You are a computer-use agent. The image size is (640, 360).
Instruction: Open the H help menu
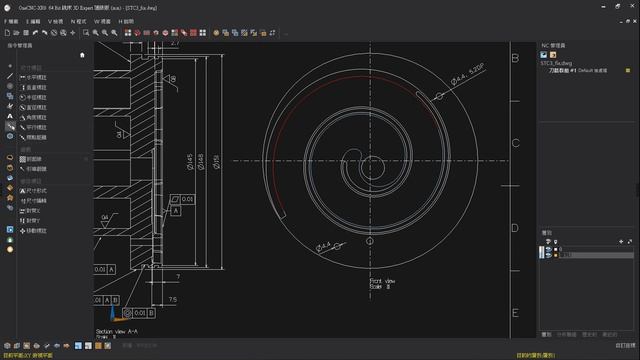point(126,21)
